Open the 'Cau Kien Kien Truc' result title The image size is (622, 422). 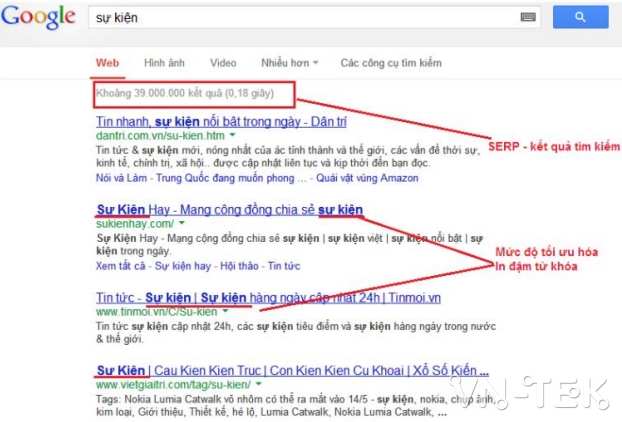click(x=292, y=371)
